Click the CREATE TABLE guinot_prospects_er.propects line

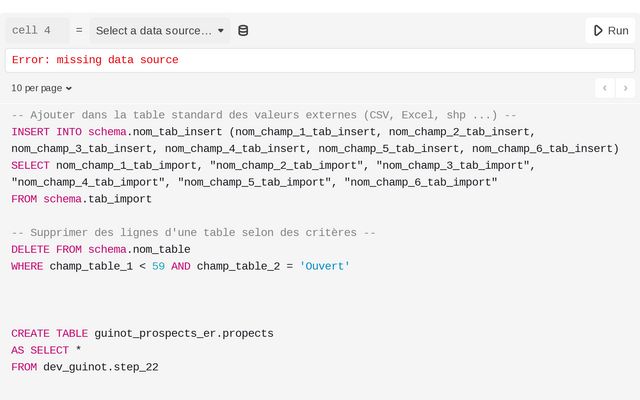tap(142, 333)
